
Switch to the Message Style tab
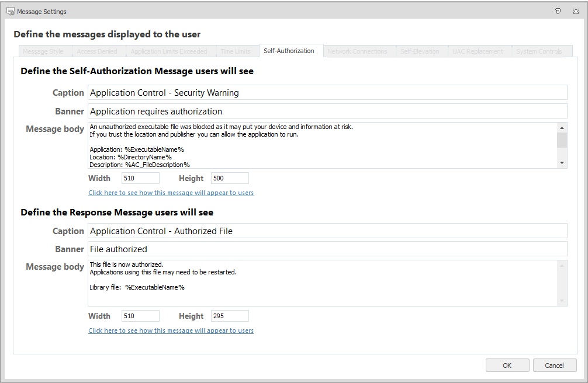click(43, 51)
